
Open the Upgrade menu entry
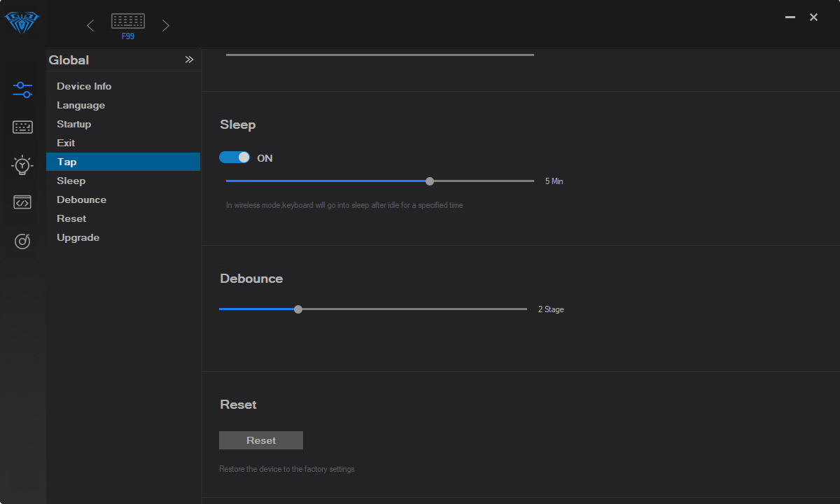[78, 237]
